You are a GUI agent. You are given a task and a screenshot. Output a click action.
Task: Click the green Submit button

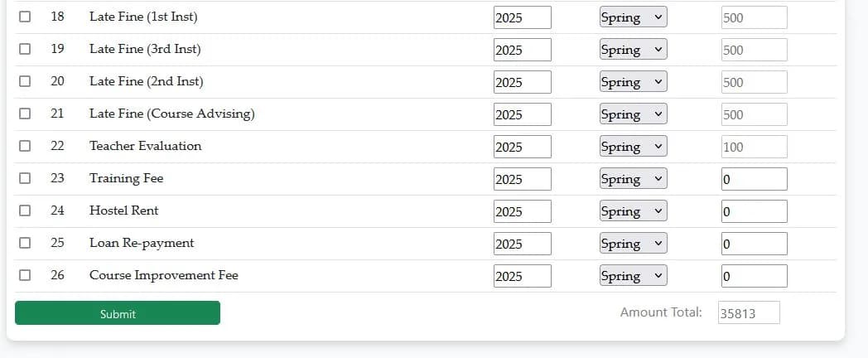click(118, 313)
